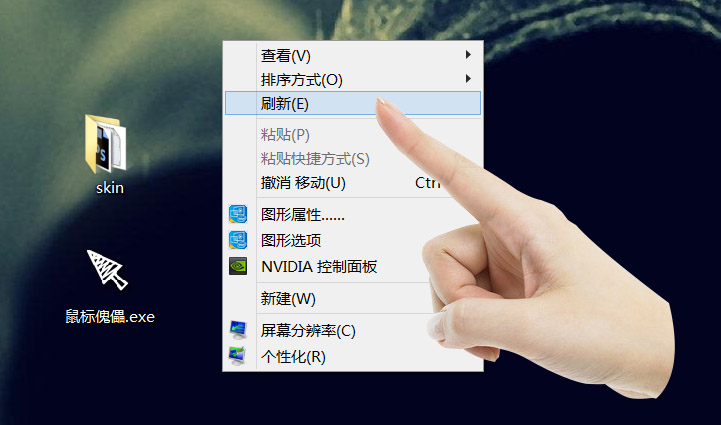Click the Intel icon beside 图形属性

click(x=238, y=214)
